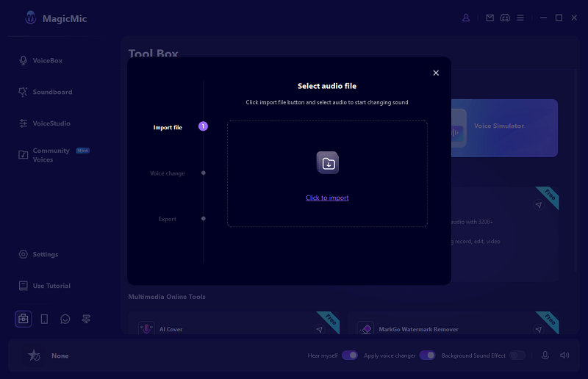Click the "Click to import" link
Viewport: 588px width, 379px height.
[327, 198]
